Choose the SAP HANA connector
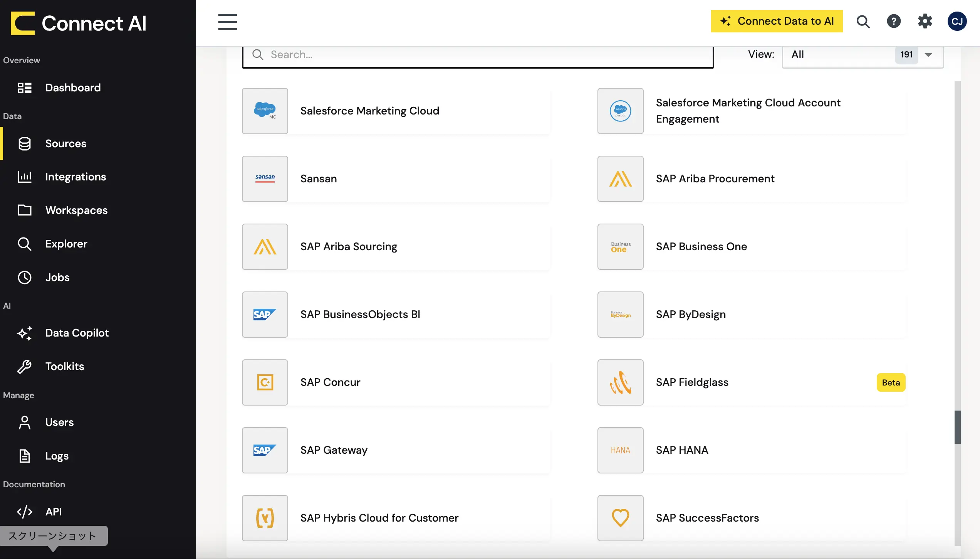This screenshot has width=980, height=559. click(752, 450)
